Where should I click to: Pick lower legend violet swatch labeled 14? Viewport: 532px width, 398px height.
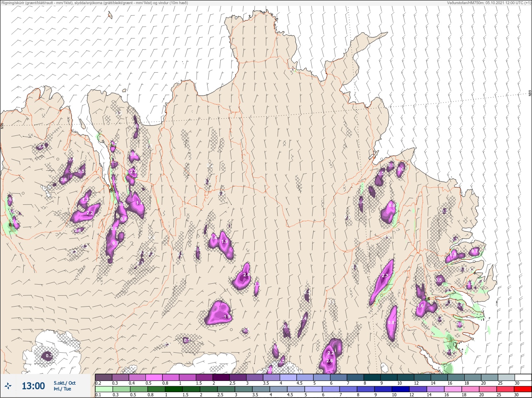coord(436,389)
